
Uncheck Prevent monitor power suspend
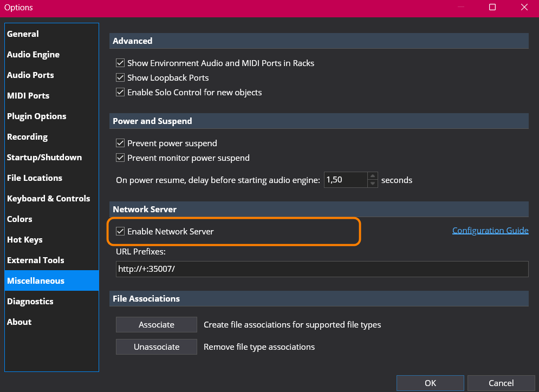120,158
